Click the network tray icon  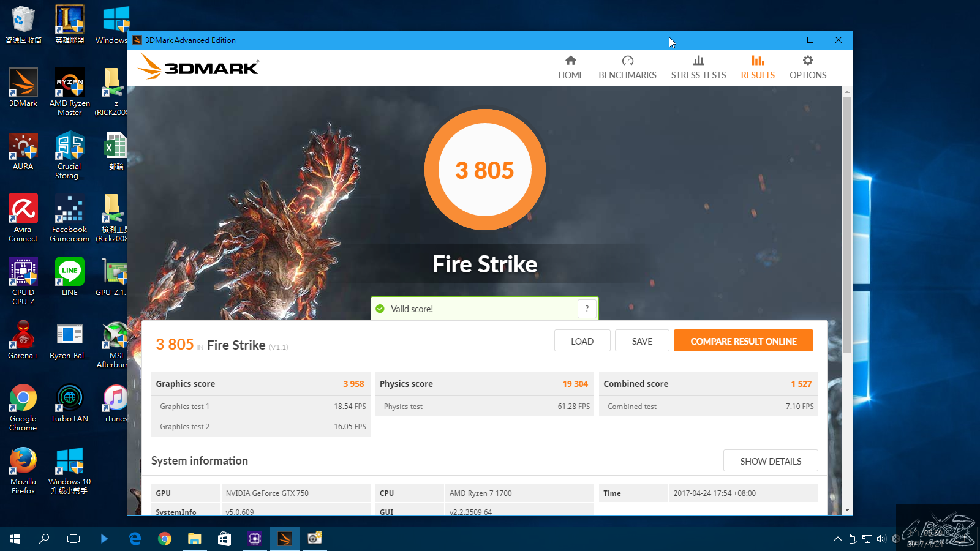[867, 539]
